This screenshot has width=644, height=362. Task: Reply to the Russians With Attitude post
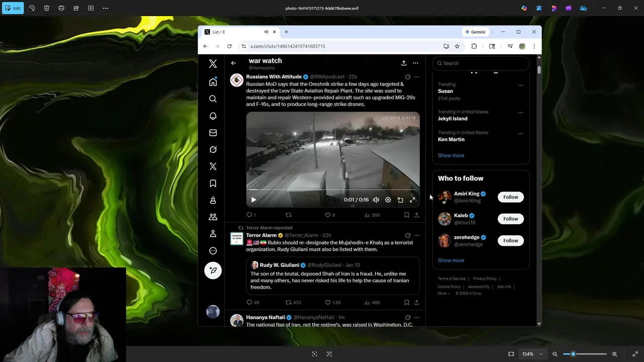coord(251,215)
